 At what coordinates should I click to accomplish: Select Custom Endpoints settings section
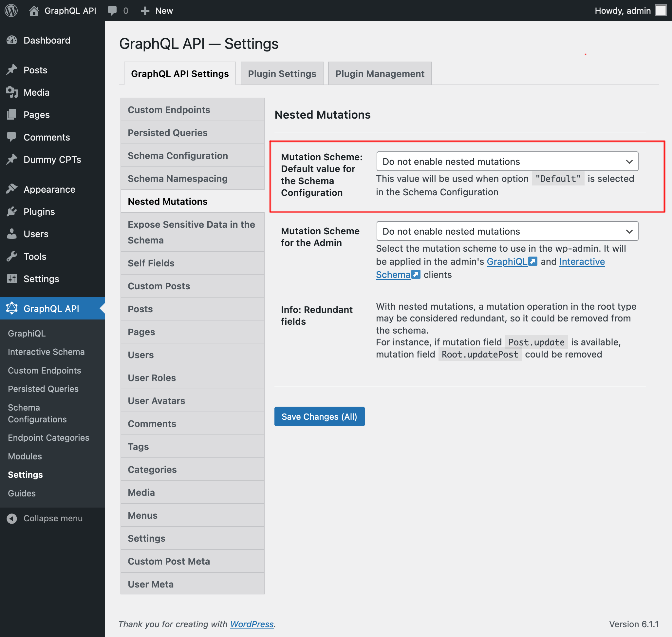coord(193,110)
